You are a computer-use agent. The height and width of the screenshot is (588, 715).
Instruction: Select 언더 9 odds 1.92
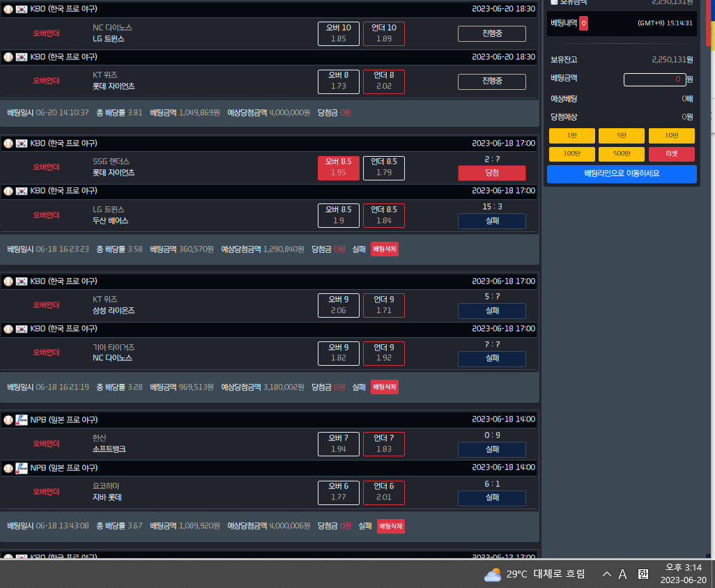tap(384, 353)
